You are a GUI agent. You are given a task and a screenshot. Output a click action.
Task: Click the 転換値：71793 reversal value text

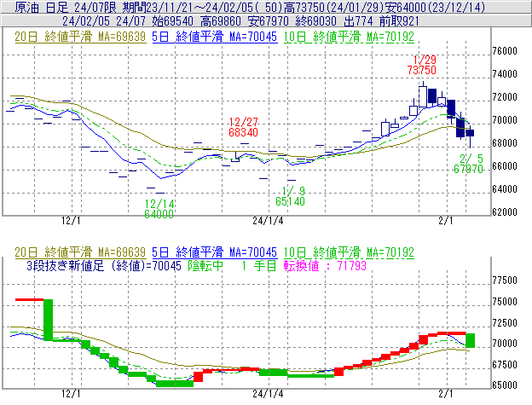[325, 266]
